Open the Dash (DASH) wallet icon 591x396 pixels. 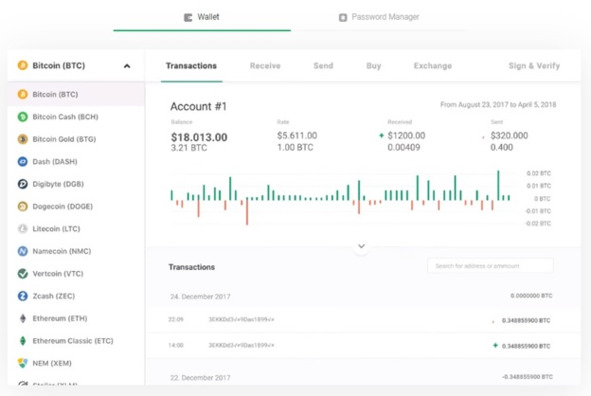point(23,162)
